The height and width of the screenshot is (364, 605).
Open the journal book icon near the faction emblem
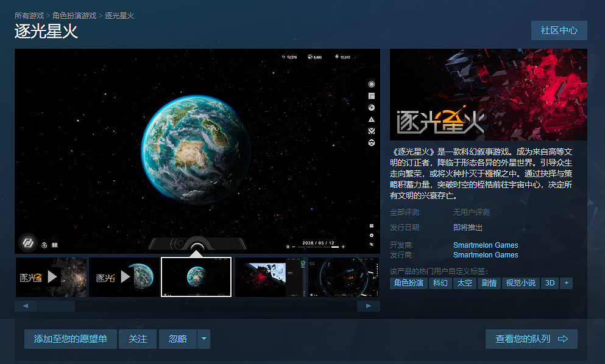point(55,245)
